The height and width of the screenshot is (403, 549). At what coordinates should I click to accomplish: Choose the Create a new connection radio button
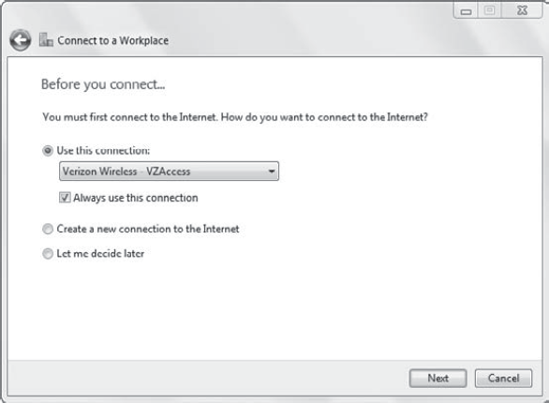pos(48,229)
